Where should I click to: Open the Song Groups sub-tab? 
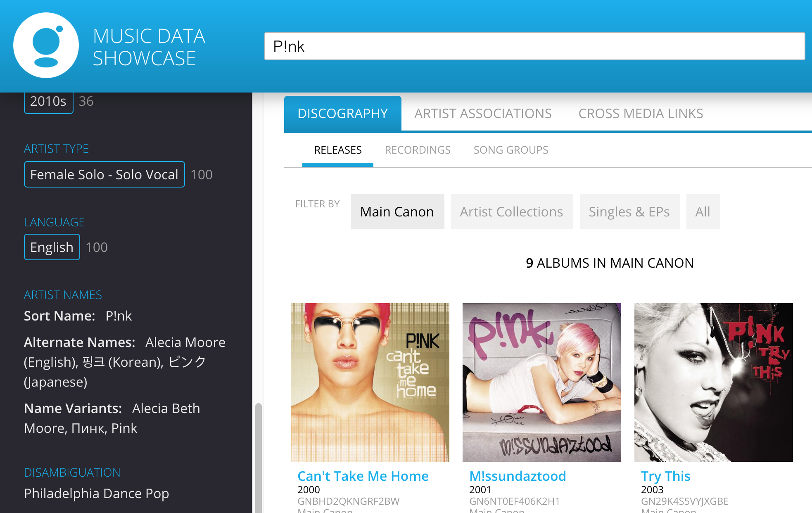click(510, 150)
